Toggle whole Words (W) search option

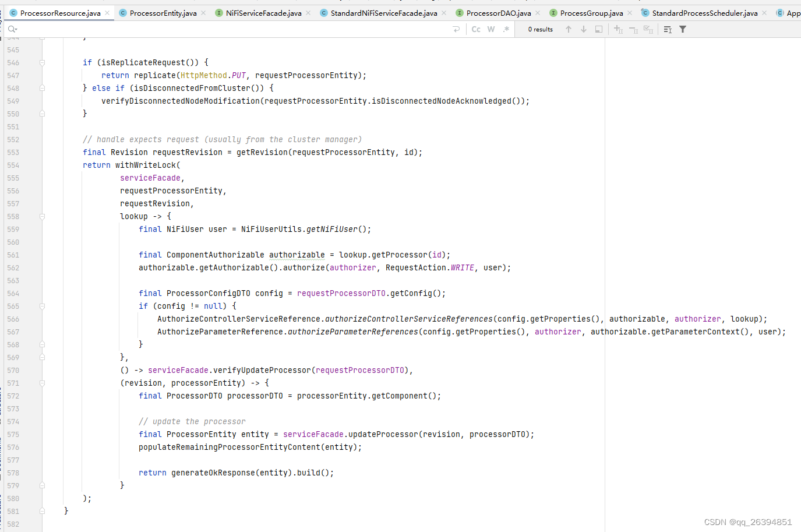(x=491, y=29)
